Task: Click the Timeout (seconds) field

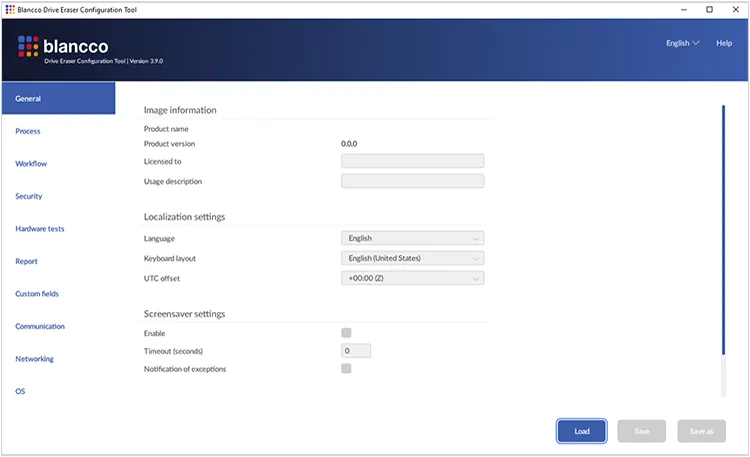Action: pos(356,351)
